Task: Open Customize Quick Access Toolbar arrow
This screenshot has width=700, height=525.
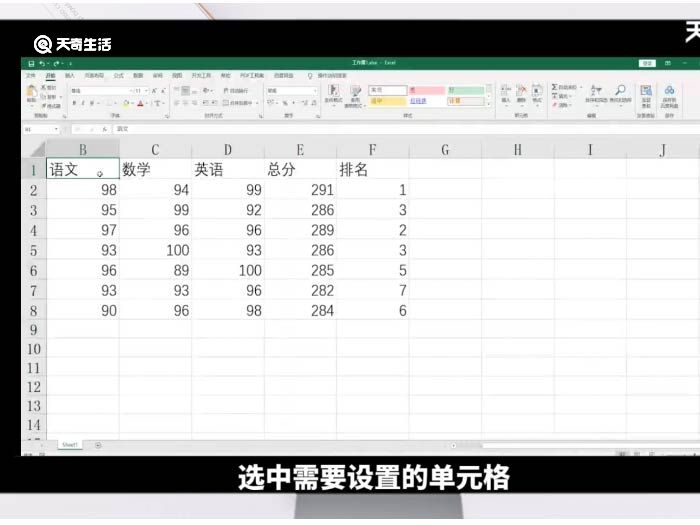Action: point(70,63)
